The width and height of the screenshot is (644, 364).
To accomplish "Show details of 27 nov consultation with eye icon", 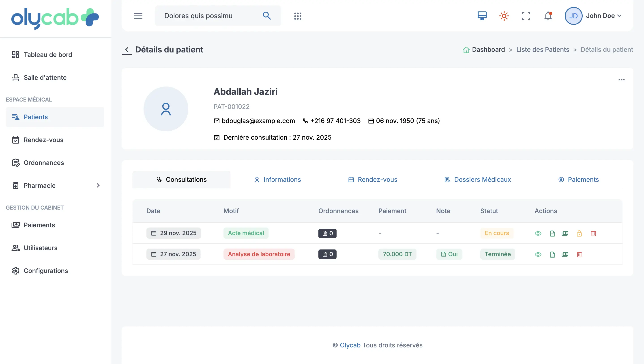I will 539,254.
